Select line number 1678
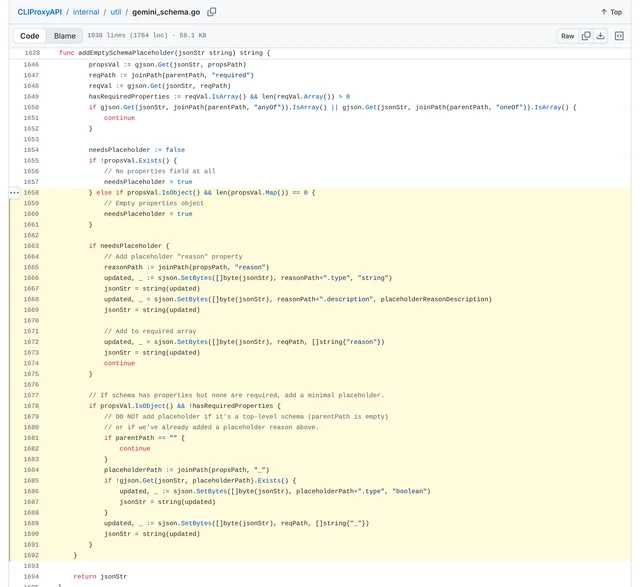 [31, 406]
